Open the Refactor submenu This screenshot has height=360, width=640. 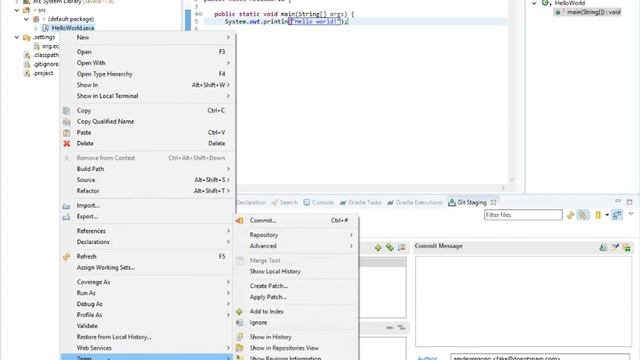click(x=147, y=191)
